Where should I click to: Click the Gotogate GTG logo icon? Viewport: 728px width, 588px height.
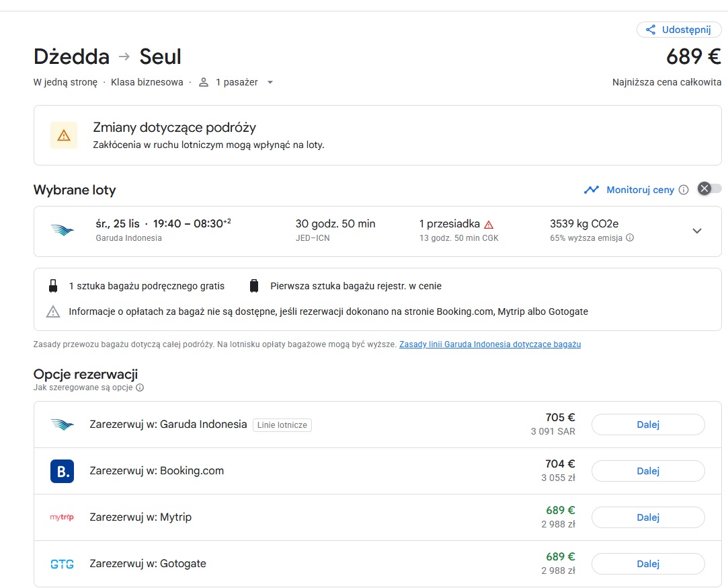tap(63, 564)
